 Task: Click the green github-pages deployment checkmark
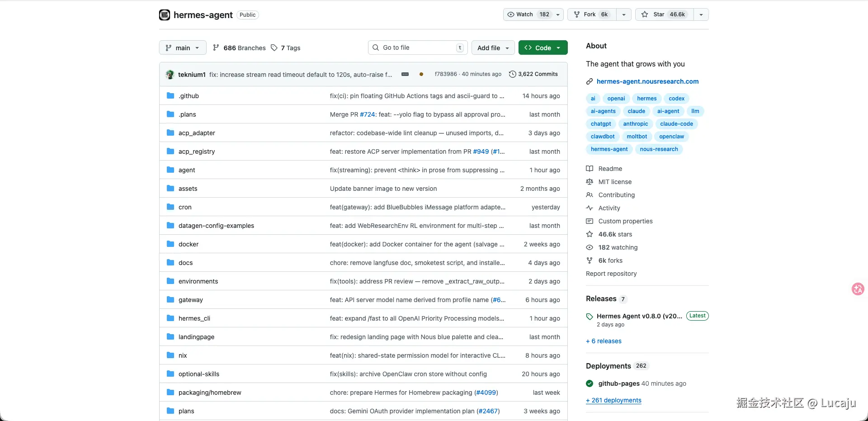pyautogui.click(x=590, y=383)
